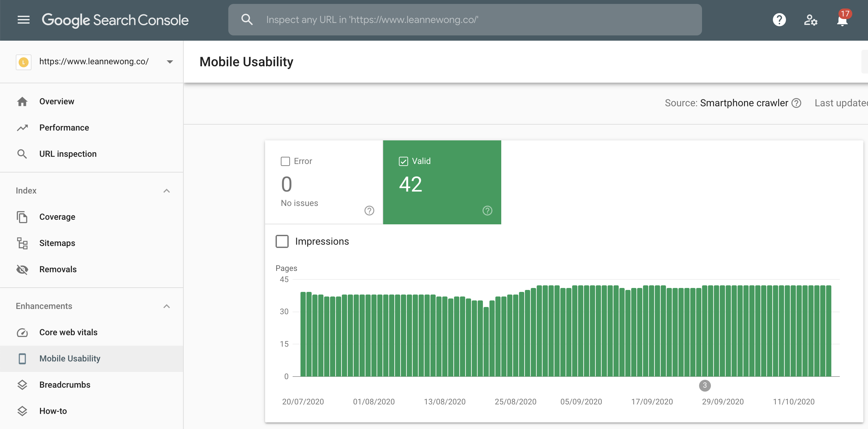Toggle the Error checkbox
Viewport: 868px width, 429px height.
285,161
